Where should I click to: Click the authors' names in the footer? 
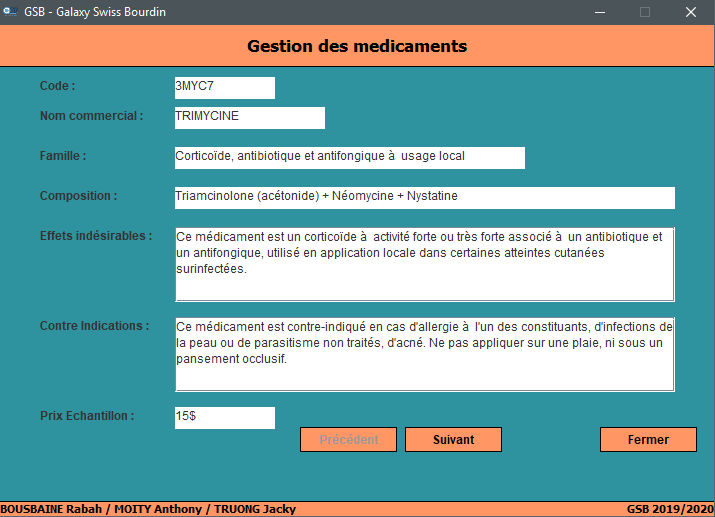[148, 509]
